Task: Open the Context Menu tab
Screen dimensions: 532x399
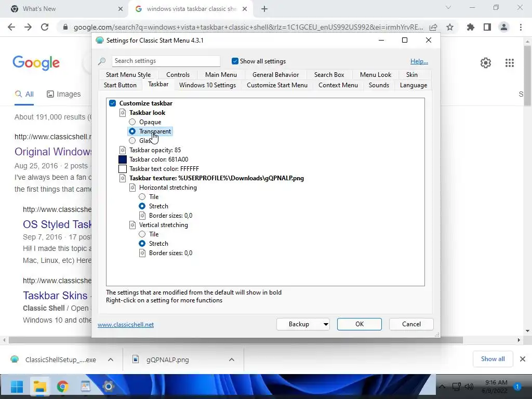Action: 338,85
